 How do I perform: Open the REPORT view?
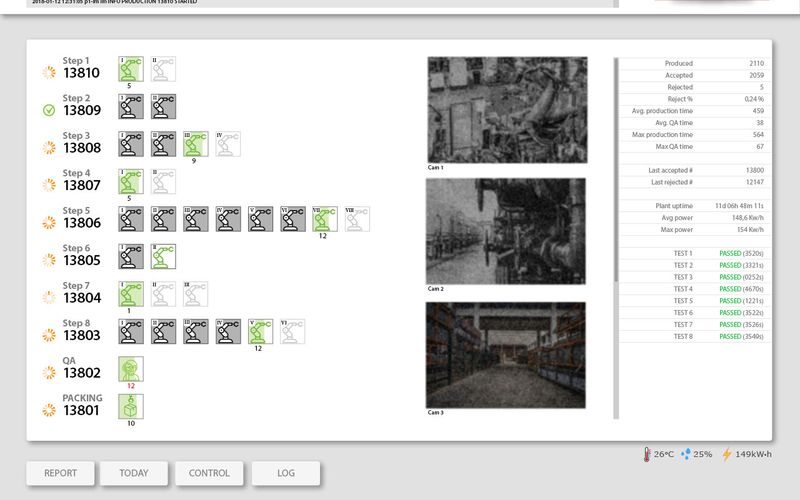pyautogui.click(x=60, y=473)
